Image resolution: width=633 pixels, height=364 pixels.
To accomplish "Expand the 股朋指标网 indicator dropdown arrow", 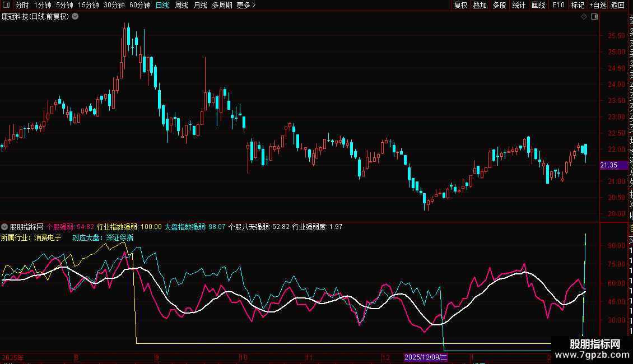I will tap(4, 227).
